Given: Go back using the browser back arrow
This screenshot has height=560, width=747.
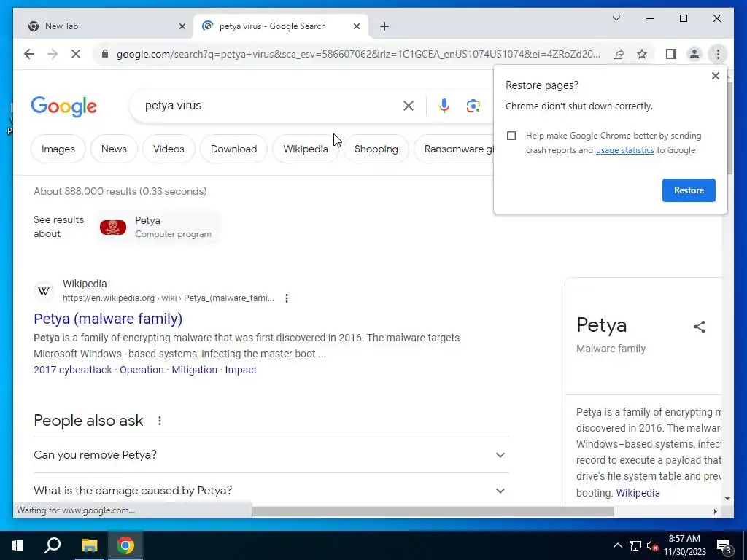Looking at the screenshot, I should pos(29,54).
